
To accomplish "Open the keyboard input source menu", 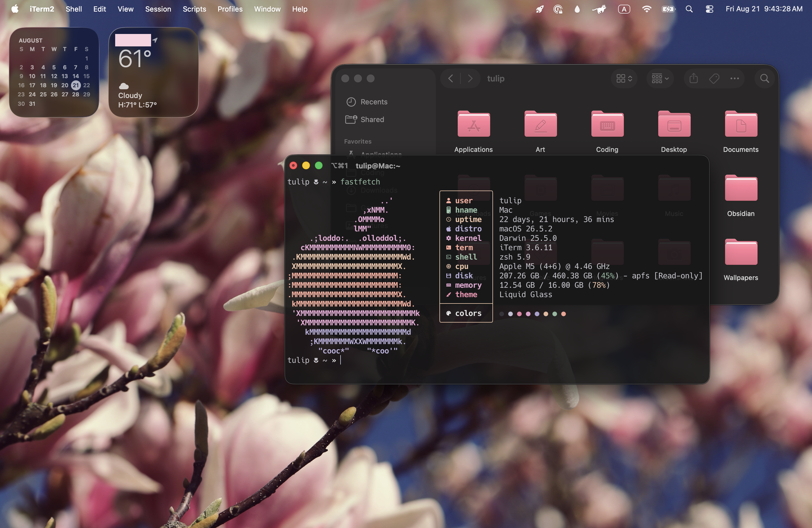I will [x=624, y=9].
